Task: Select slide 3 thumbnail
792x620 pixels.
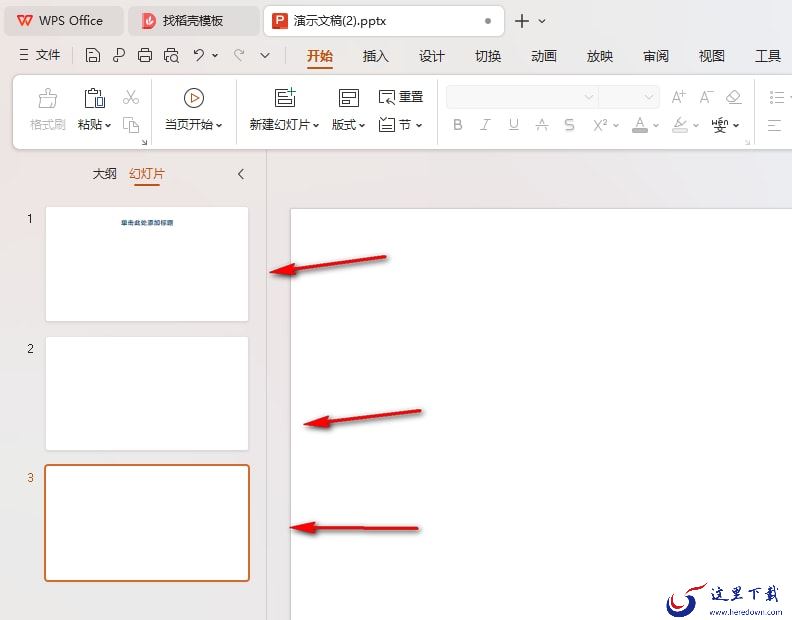Action: tap(147, 523)
